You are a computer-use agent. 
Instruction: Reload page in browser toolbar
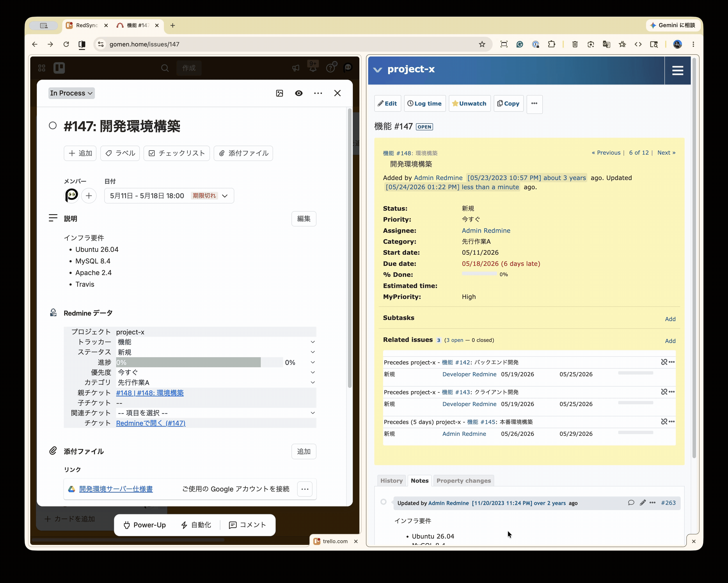(x=66, y=44)
